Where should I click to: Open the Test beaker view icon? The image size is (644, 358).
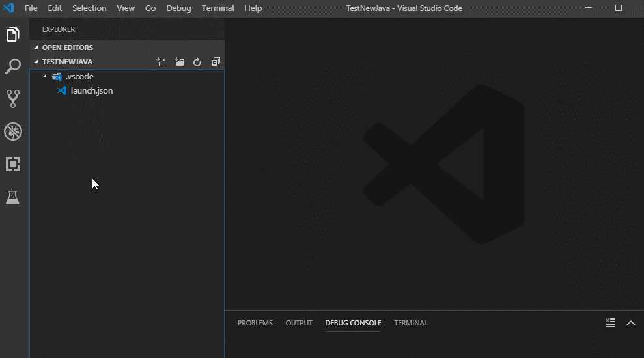click(13, 197)
